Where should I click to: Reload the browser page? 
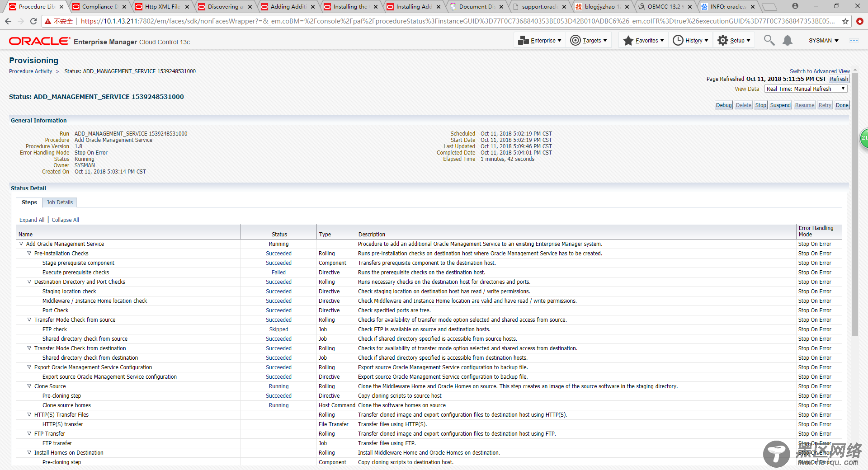33,21
